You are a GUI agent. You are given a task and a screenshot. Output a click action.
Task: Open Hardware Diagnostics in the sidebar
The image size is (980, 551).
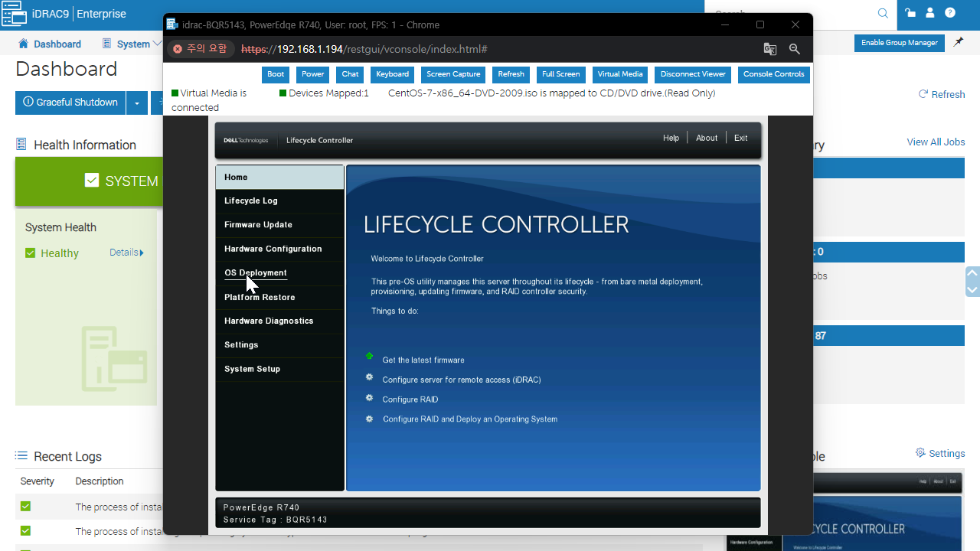279,321
